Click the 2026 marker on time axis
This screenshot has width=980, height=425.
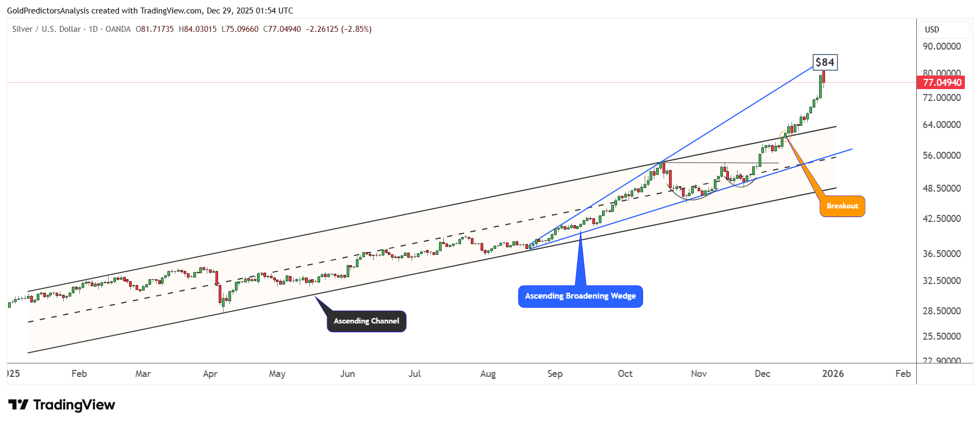pos(833,373)
